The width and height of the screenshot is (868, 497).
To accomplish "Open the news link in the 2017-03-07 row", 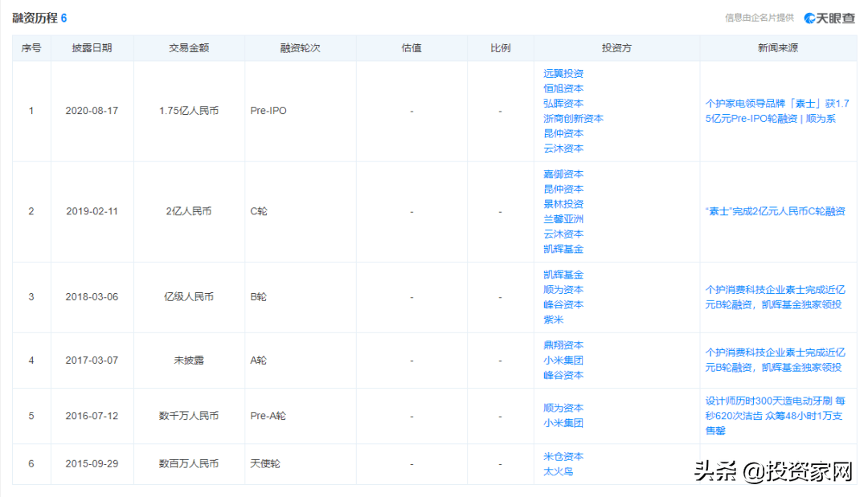I will coord(775,360).
